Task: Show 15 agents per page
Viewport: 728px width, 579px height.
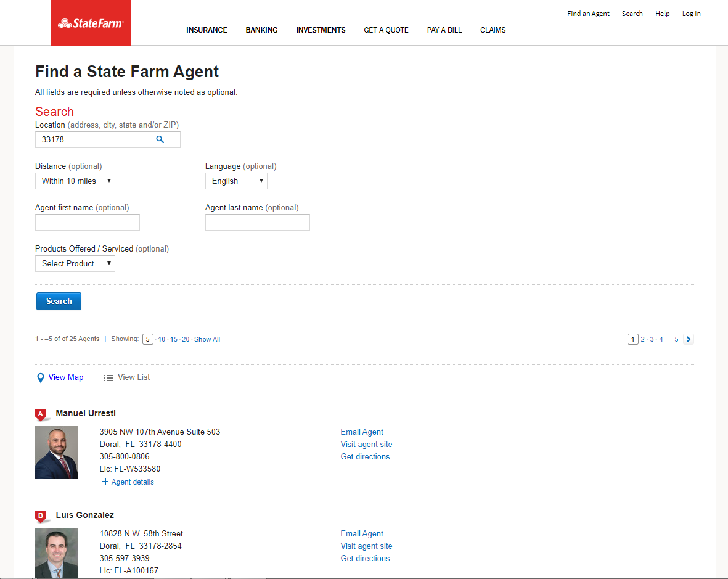Action: pos(174,339)
